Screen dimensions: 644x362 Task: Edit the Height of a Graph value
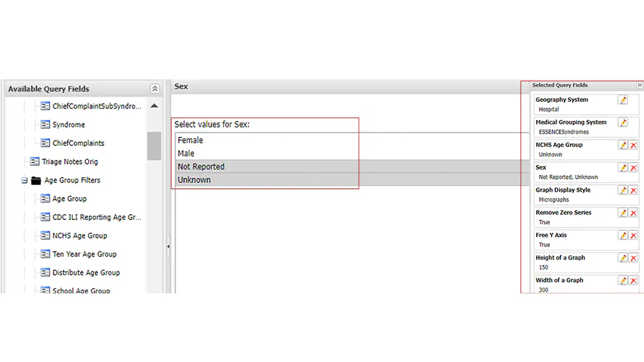coord(623,258)
